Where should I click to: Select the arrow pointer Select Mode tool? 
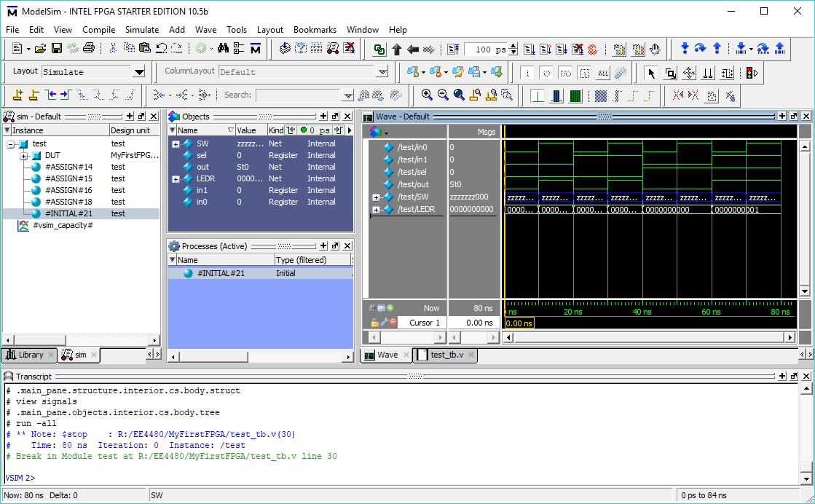651,72
